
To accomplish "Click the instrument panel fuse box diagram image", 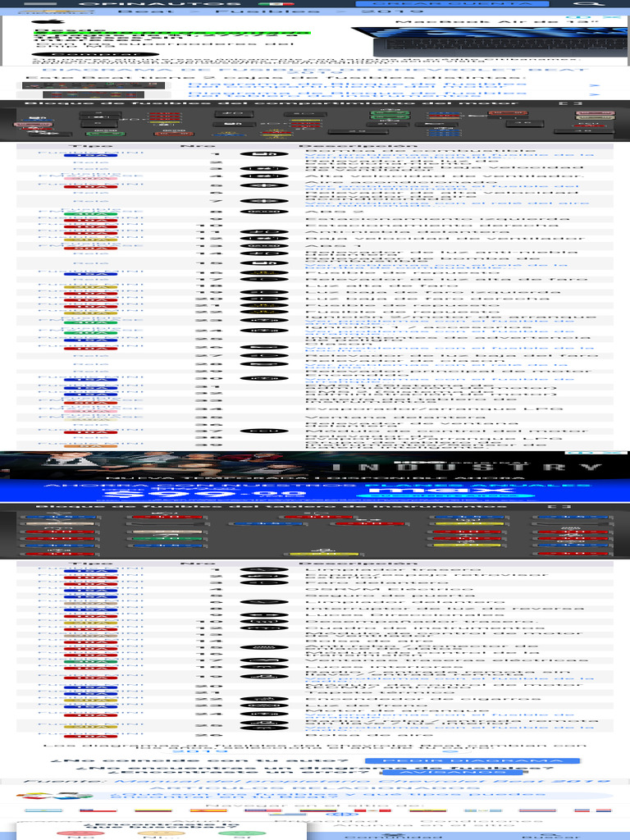I will (315, 534).
